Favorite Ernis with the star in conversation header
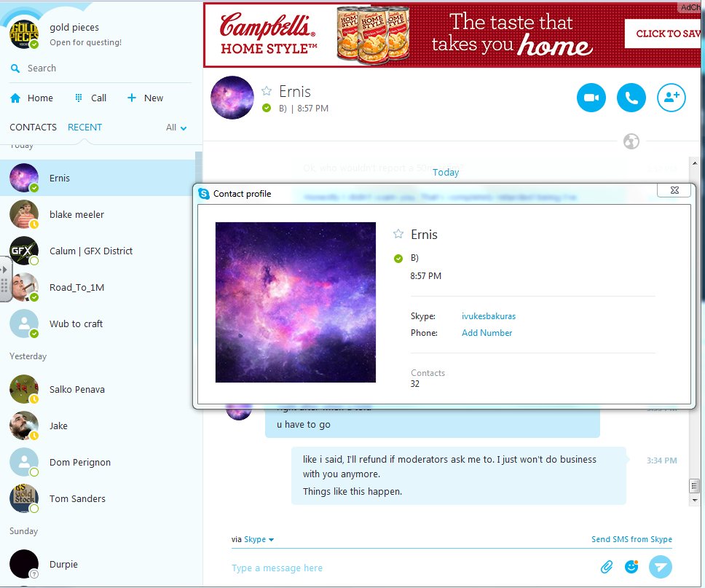The width and height of the screenshot is (705, 588). tap(267, 91)
